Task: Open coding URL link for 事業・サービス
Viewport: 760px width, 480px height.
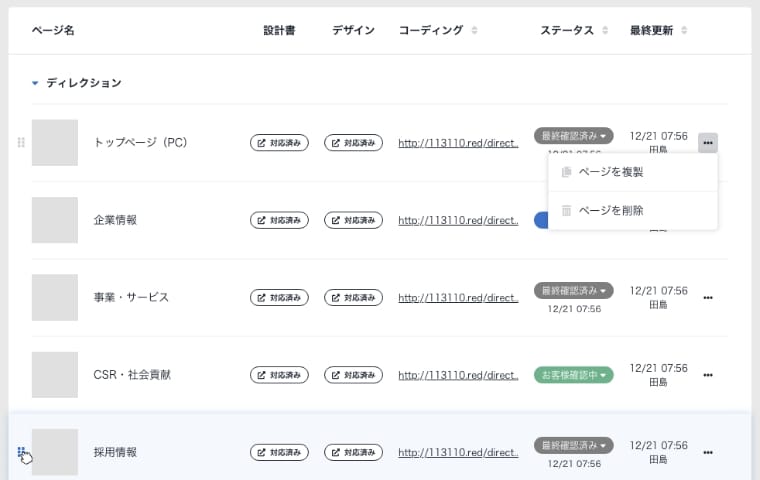Action: 458,298
